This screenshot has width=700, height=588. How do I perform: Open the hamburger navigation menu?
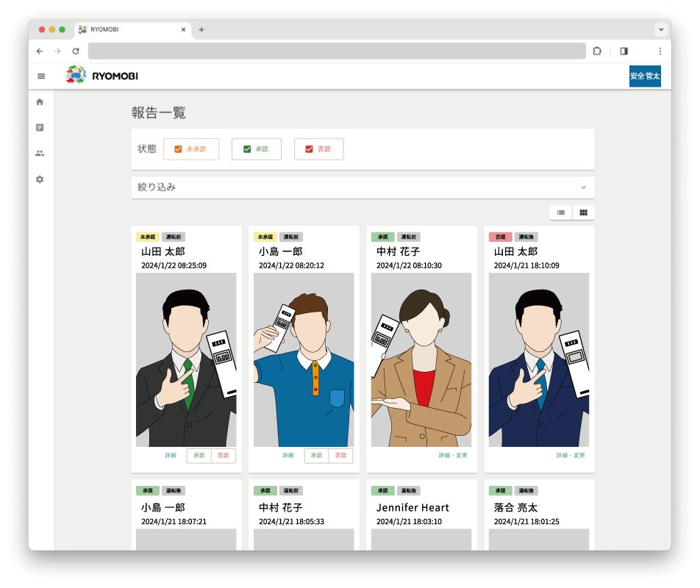(41, 76)
